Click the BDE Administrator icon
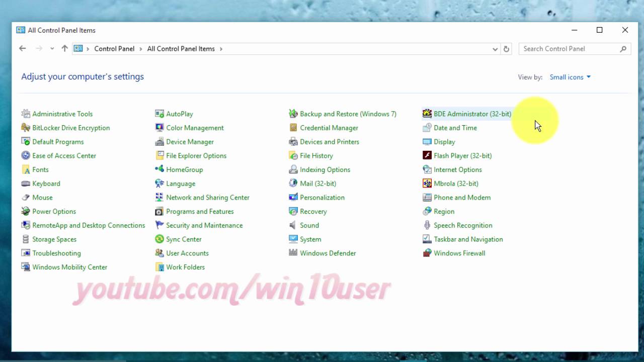The image size is (644, 362). pyautogui.click(x=427, y=114)
